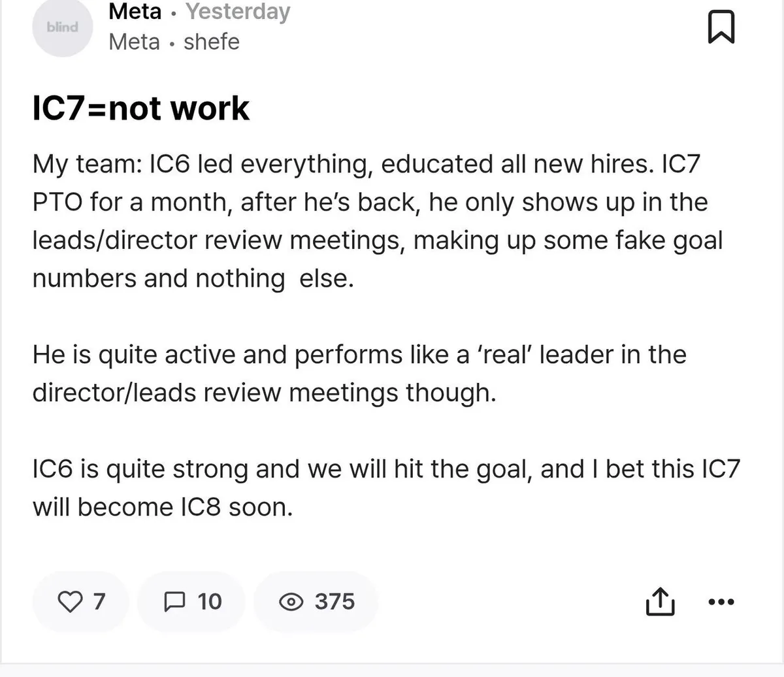Bookmark this post with the bookmark icon

pos(721,28)
